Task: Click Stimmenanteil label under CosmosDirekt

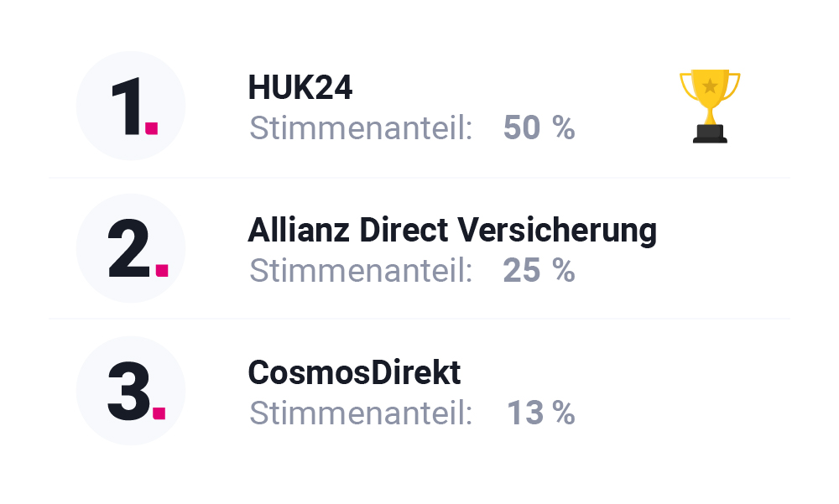Action: pos(361,413)
